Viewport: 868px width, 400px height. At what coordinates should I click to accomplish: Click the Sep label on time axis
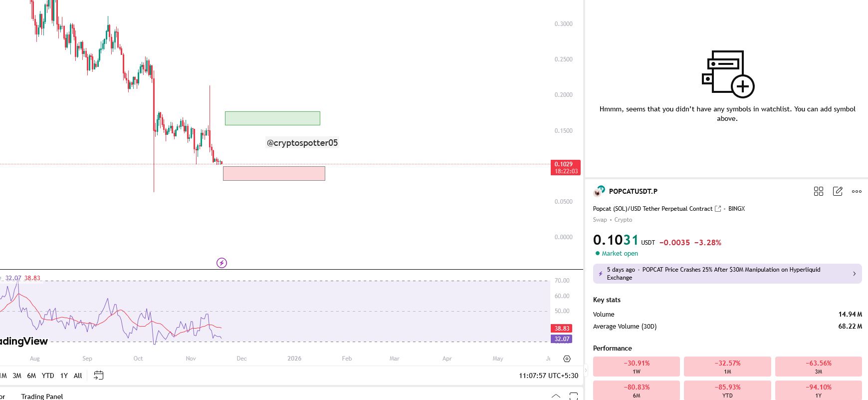87,359
